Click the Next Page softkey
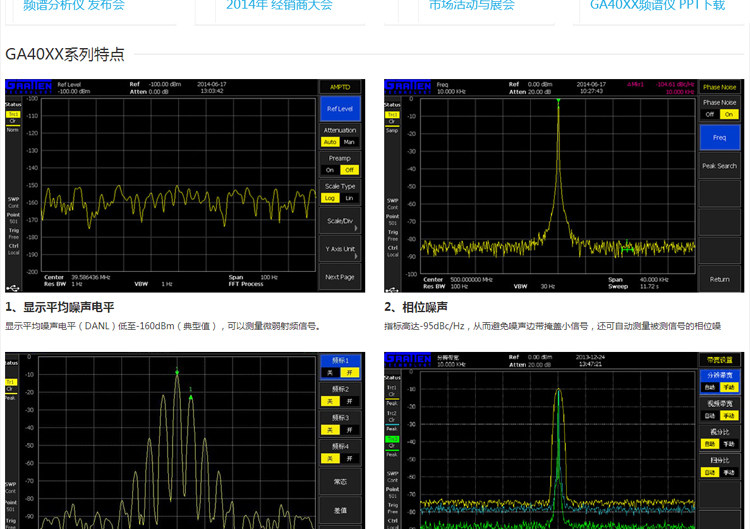This screenshot has width=750, height=529. point(340,277)
